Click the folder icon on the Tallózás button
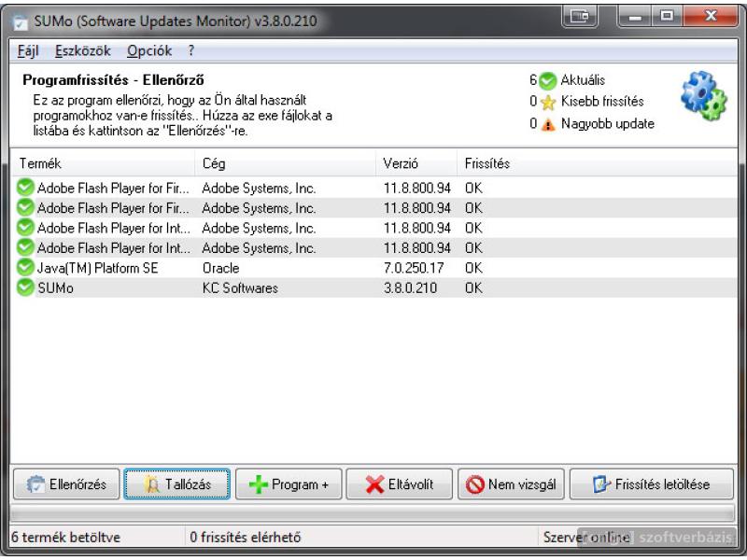Image resolution: width=747 pixels, height=560 pixels. coord(152,484)
